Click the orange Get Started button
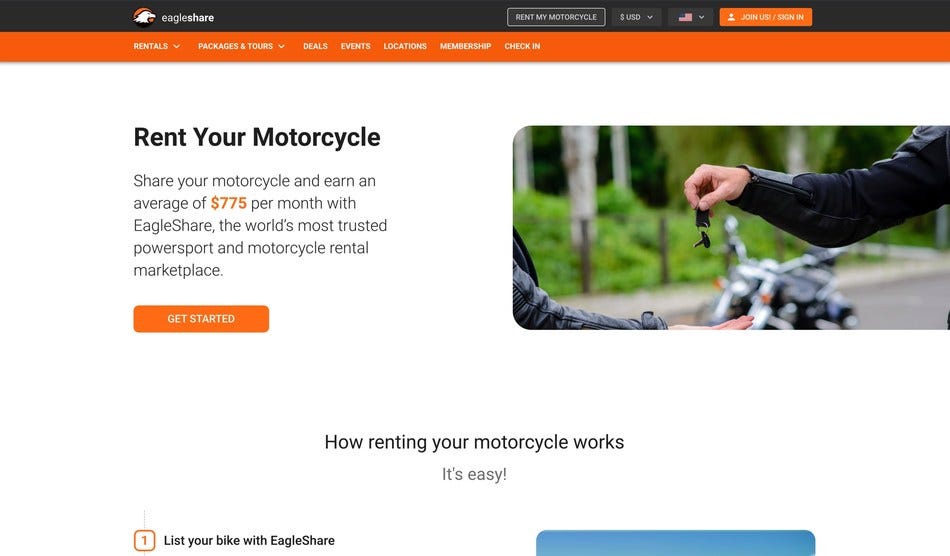 pyautogui.click(x=201, y=319)
